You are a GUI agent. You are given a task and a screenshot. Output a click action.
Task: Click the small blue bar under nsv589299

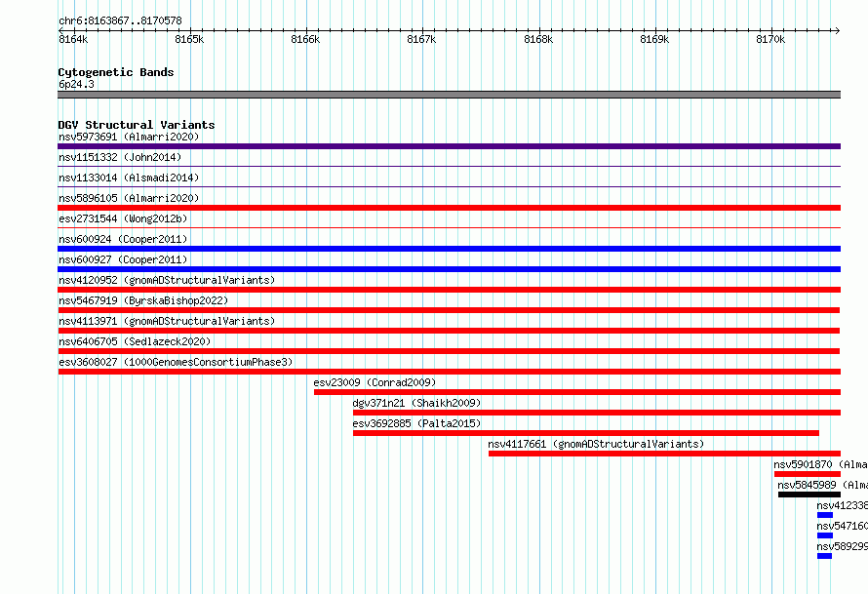pyautogui.click(x=824, y=556)
